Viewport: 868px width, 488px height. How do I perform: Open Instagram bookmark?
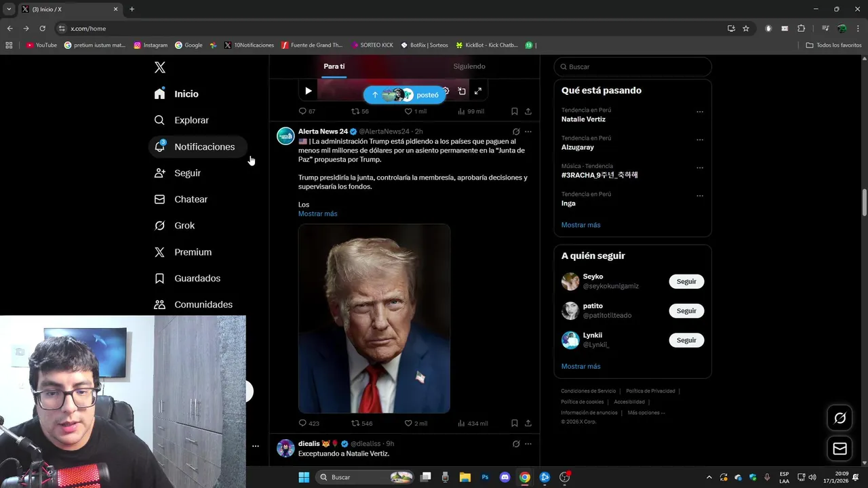click(151, 45)
